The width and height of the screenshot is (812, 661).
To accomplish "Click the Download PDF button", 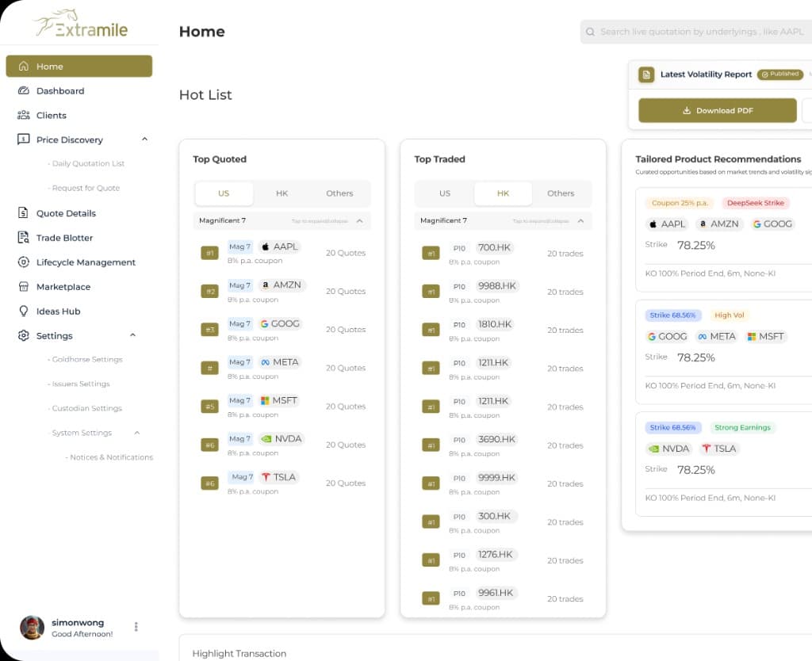I will coord(717,110).
